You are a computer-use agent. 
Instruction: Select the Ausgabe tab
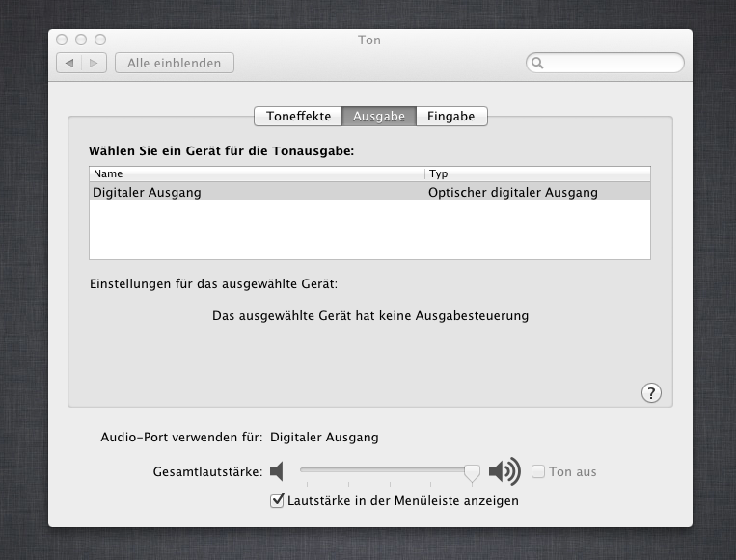(378, 116)
